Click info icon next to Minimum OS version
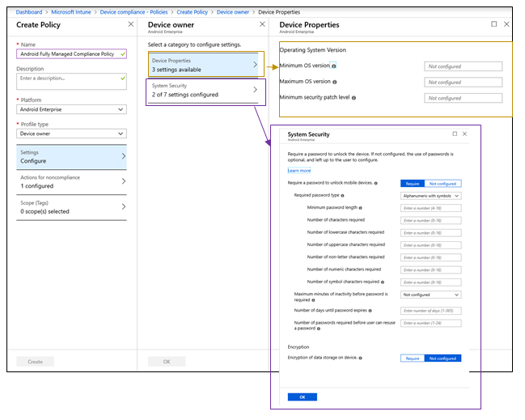 [334, 66]
